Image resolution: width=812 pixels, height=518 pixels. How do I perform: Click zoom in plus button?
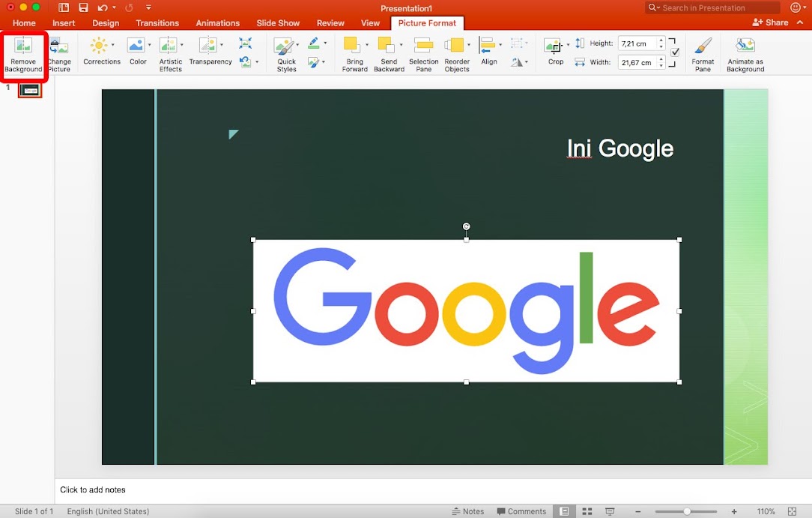pos(734,511)
